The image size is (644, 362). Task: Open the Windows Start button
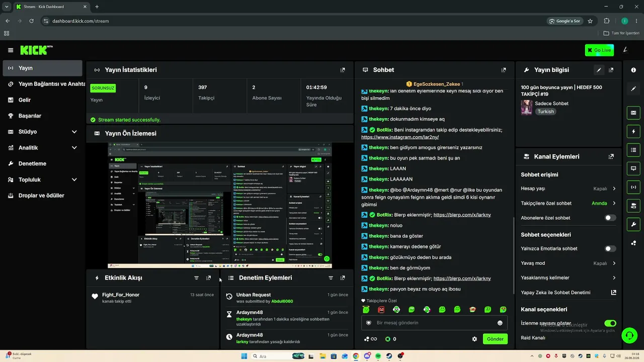click(x=244, y=356)
